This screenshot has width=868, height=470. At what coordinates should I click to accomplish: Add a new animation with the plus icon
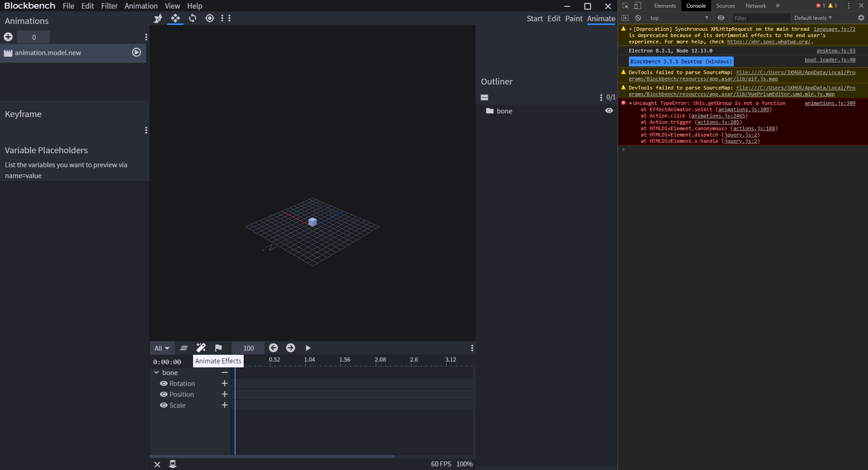8,37
